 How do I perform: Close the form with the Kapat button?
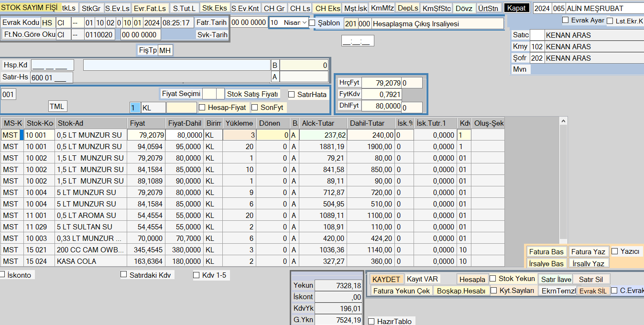pyautogui.click(x=516, y=8)
